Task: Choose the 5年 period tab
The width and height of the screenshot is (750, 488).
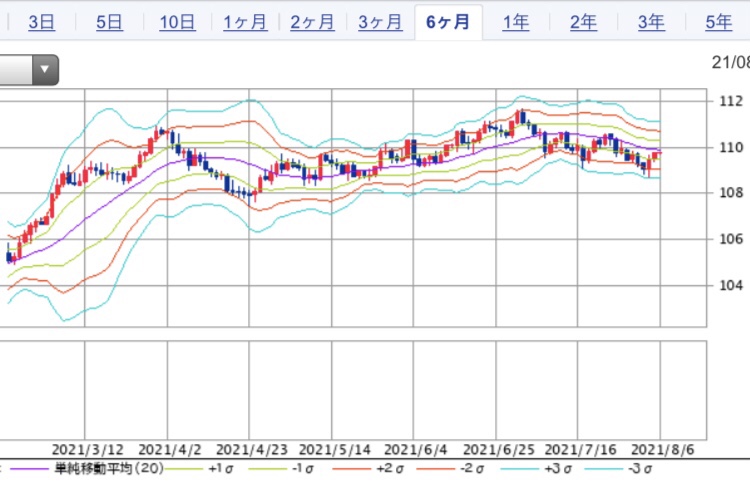Action: click(x=719, y=22)
